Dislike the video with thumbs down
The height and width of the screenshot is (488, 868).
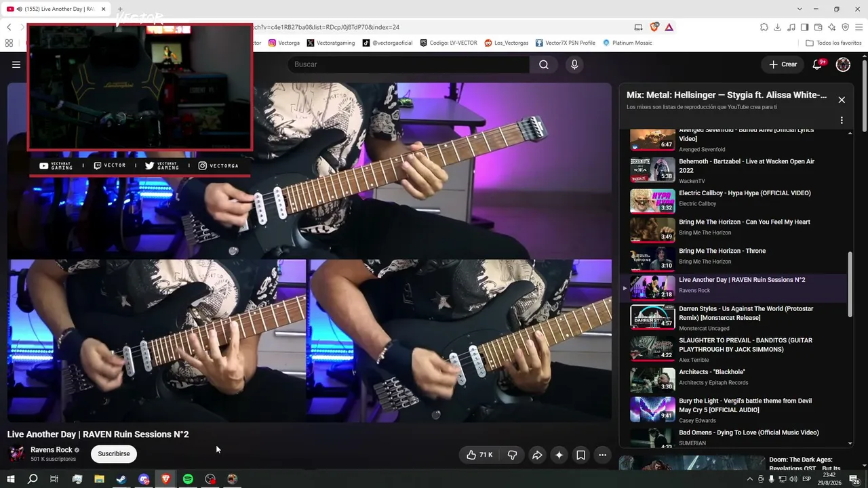513,455
